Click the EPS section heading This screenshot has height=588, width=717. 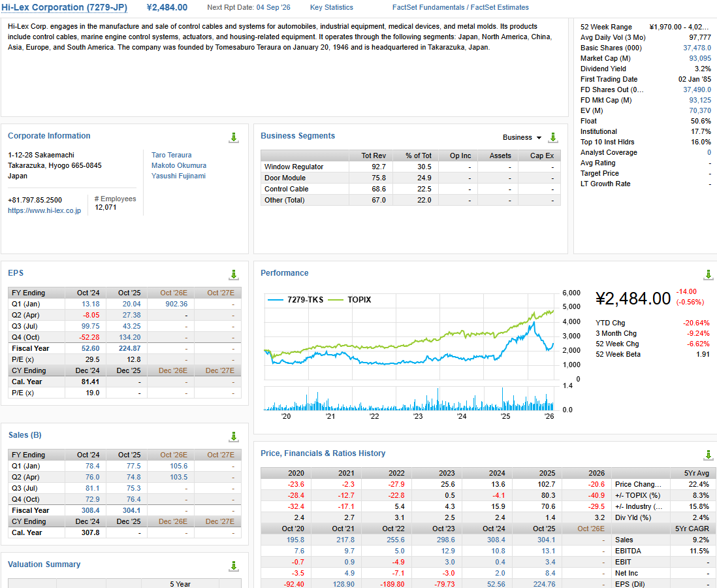point(16,273)
